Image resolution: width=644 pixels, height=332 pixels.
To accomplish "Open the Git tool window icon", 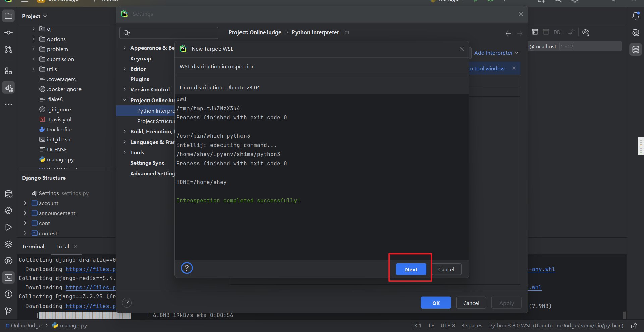I will (x=9, y=311).
